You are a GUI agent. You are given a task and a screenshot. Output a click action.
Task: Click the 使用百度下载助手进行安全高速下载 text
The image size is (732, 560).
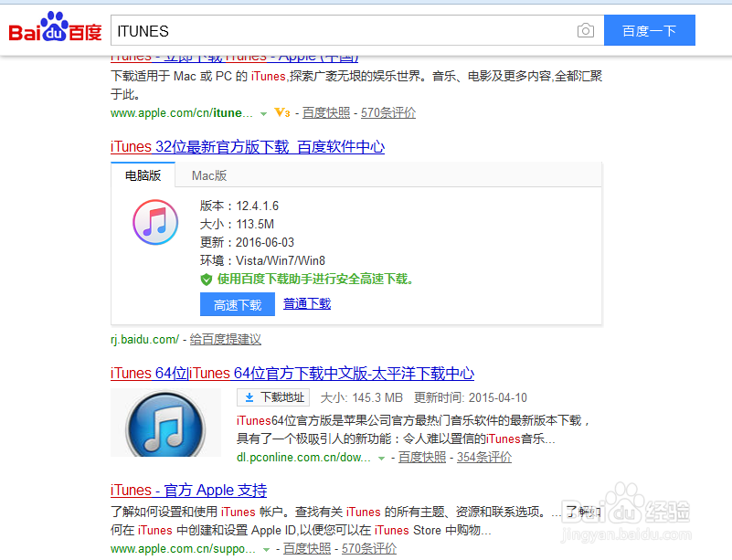(315, 279)
